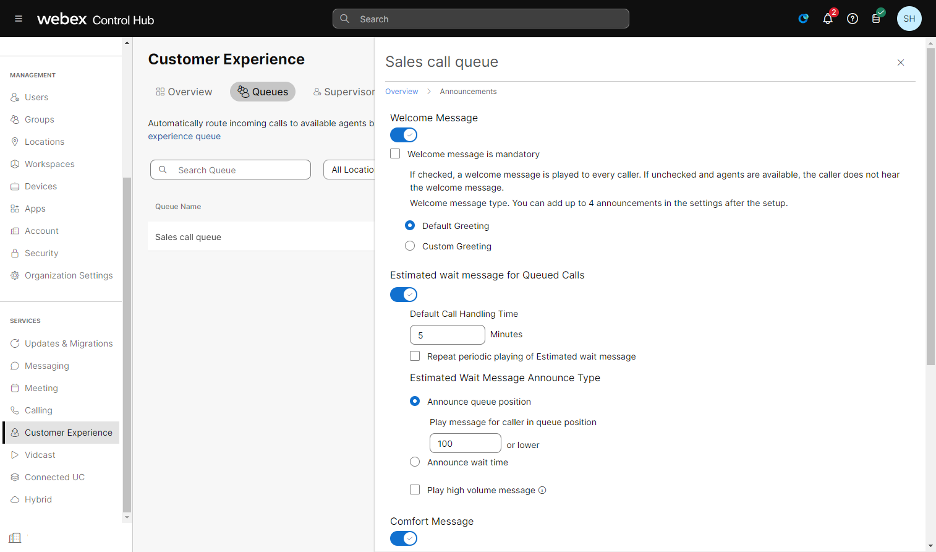Click the Webex Control Hub logo

point(96,19)
